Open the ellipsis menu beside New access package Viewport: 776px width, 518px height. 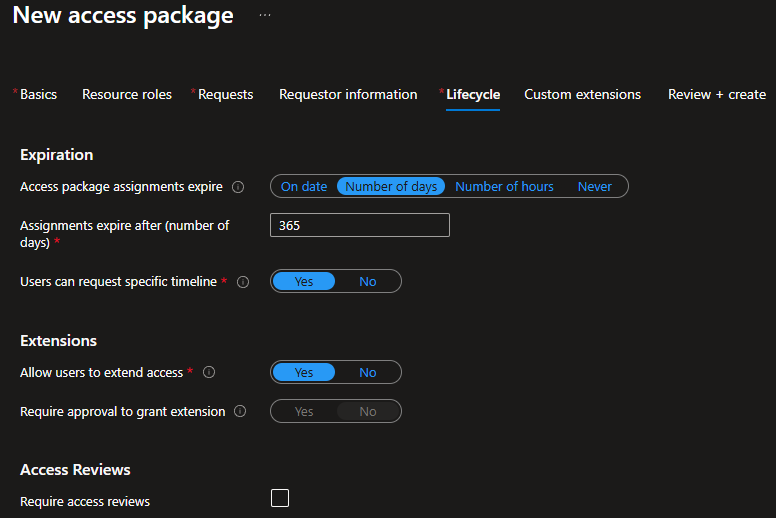click(265, 15)
